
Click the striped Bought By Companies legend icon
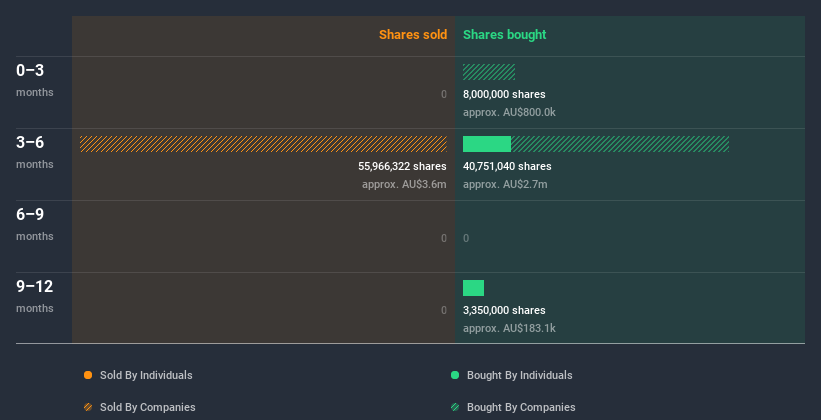455,407
